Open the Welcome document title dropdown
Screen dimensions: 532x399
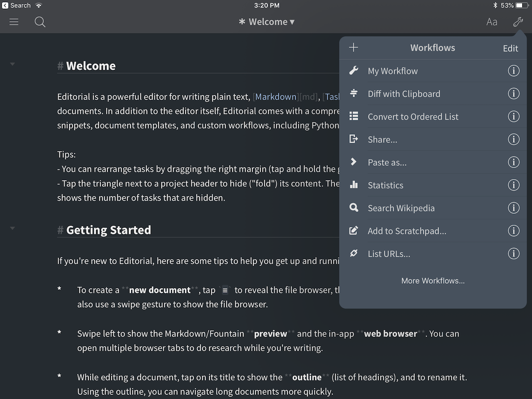(x=266, y=22)
